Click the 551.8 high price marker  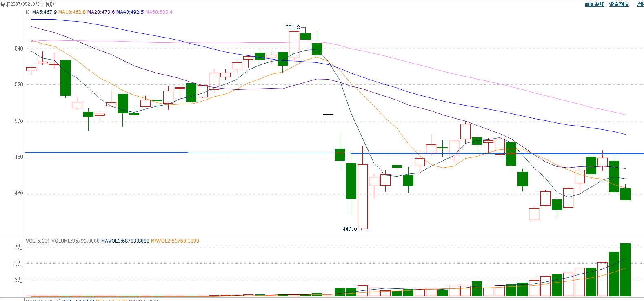point(293,28)
